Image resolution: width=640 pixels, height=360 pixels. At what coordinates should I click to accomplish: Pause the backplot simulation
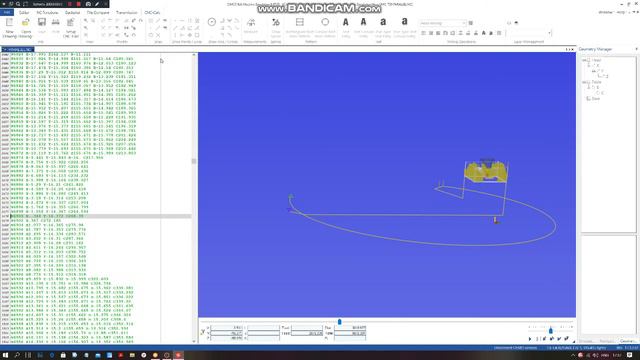(x=537, y=339)
